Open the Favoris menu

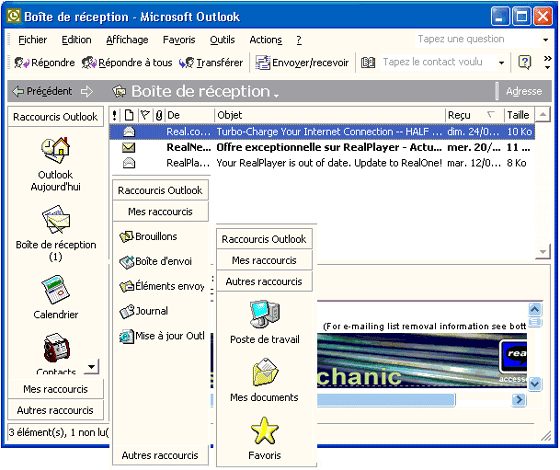(x=179, y=40)
